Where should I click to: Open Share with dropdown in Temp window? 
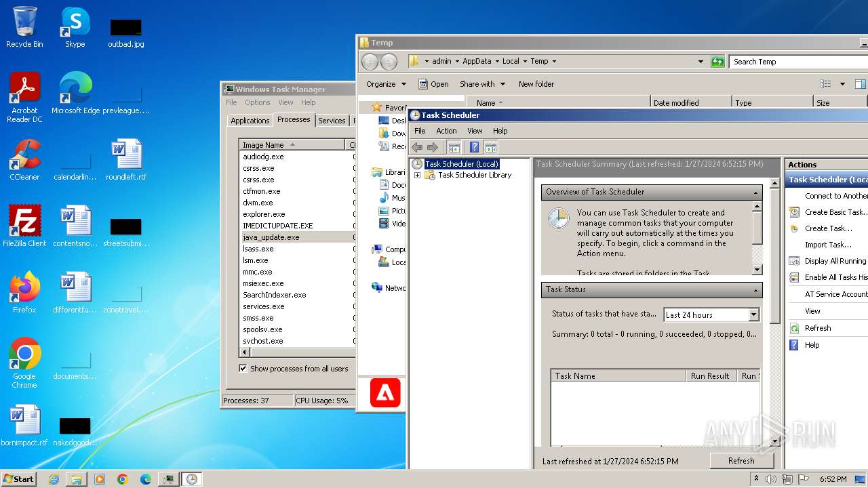pos(482,84)
